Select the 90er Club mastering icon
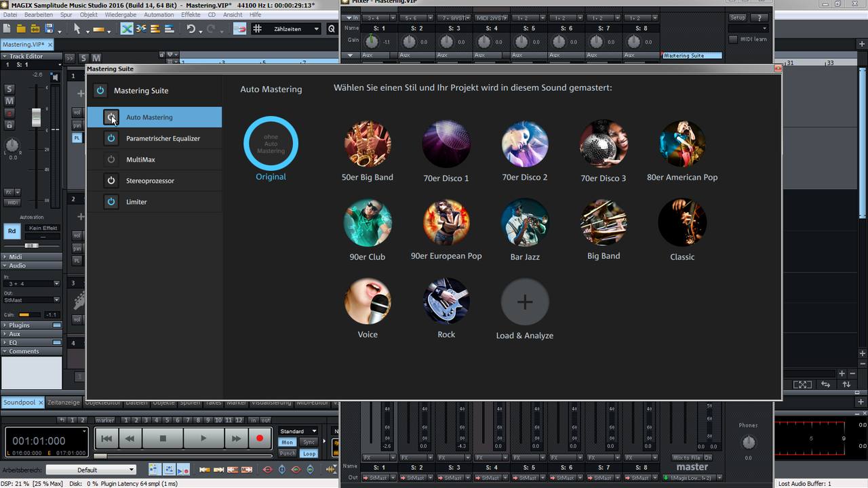This screenshot has height=488, width=868. click(368, 222)
